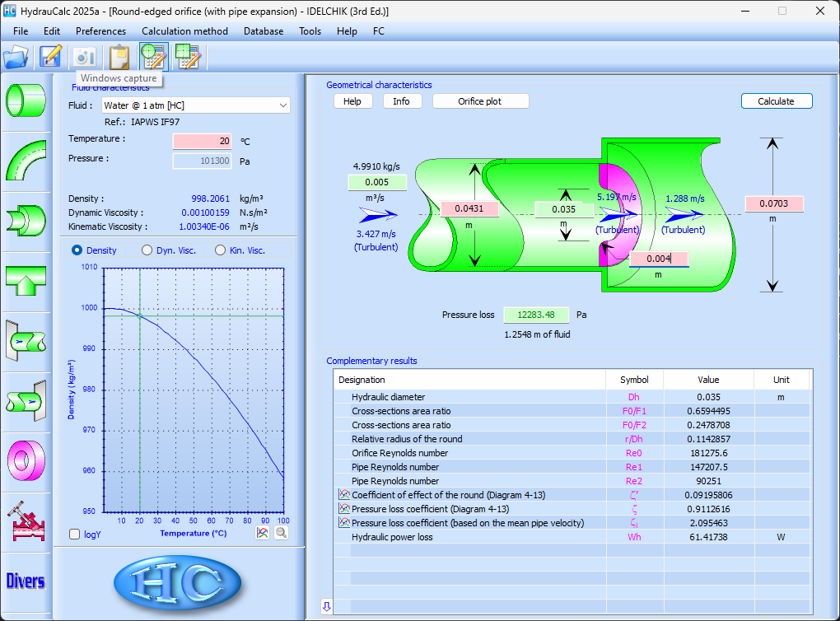Select the straight pipe component icon
This screenshot has width=840, height=621.
pos(26,100)
